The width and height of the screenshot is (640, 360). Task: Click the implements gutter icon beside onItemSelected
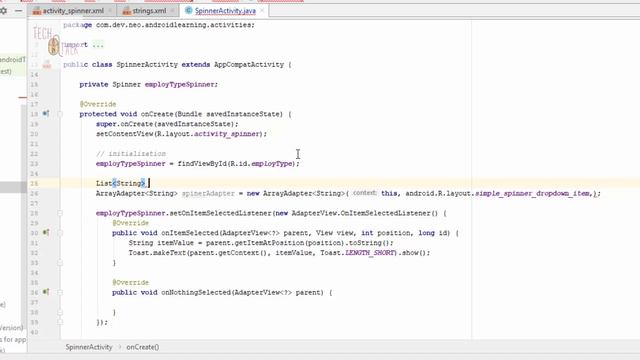[x=46, y=233]
